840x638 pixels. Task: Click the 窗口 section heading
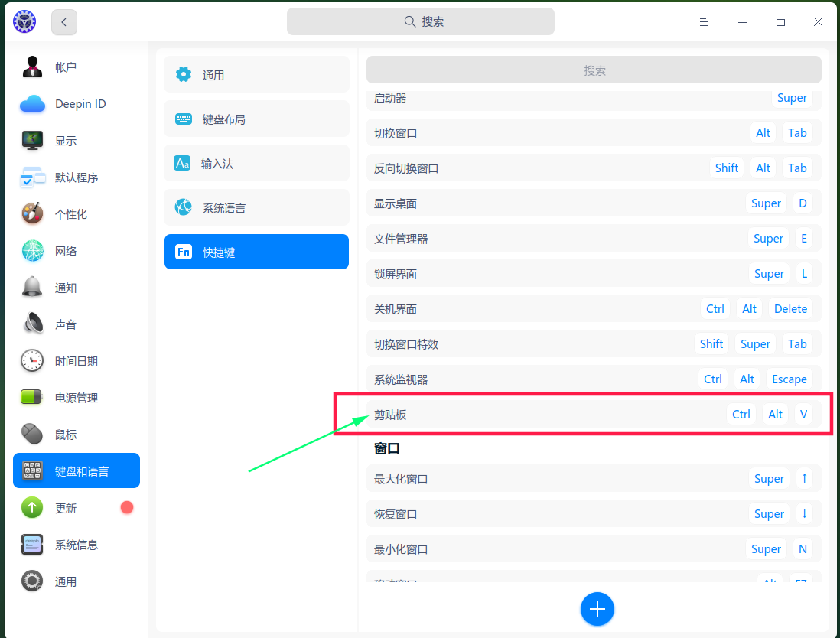click(387, 448)
